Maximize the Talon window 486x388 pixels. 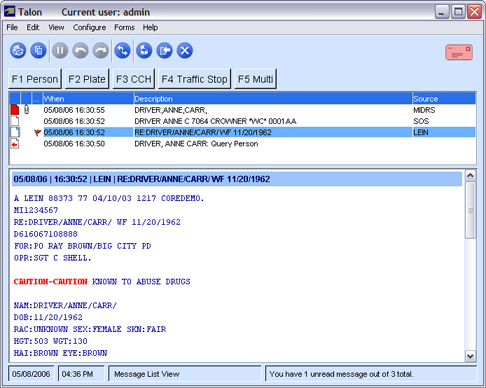tap(458, 12)
